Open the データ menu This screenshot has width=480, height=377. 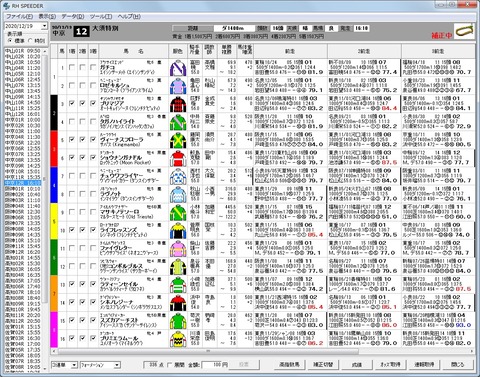pyautogui.click(x=73, y=16)
